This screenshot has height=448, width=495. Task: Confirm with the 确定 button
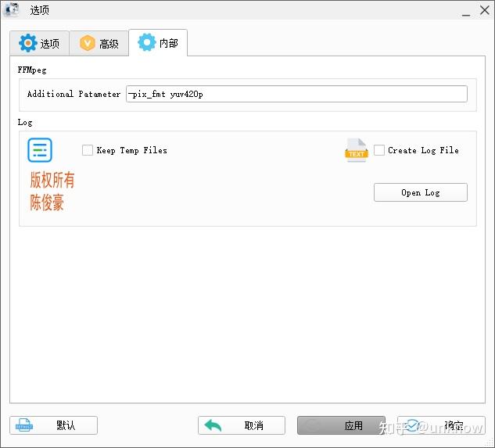[x=441, y=425]
